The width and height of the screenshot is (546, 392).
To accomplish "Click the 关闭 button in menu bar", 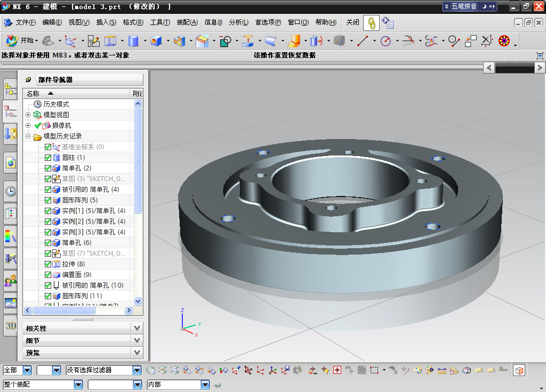I will coord(352,22).
